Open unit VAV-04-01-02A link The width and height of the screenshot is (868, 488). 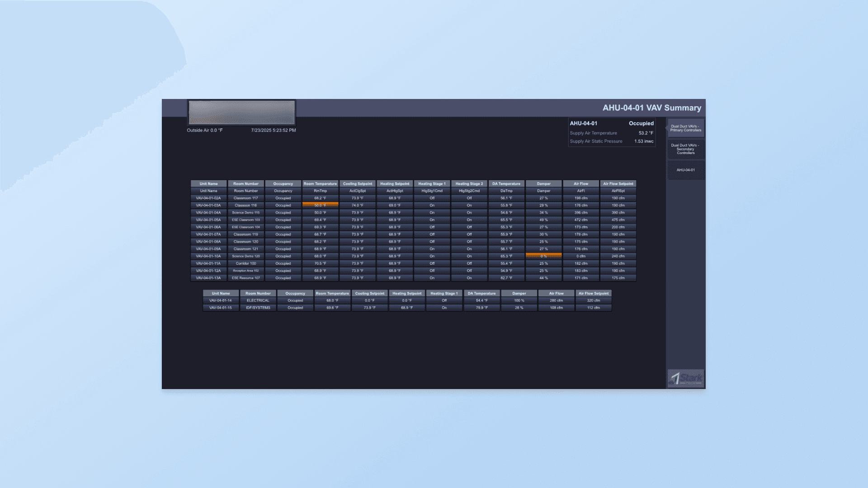[x=208, y=198]
